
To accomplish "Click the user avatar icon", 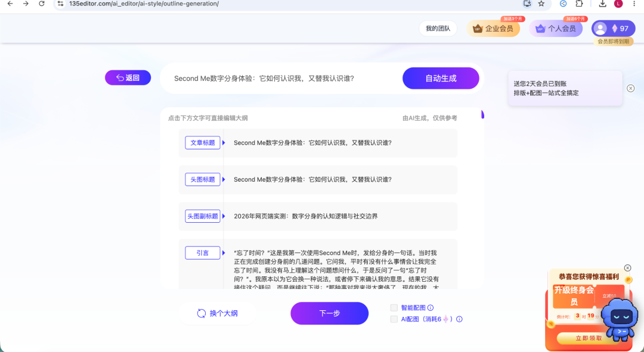I will (x=600, y=29).
